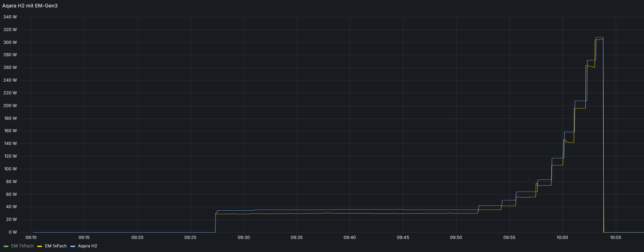Click the 340 W y-axis label
The width and height of the screenshot is (644, 252).
tap(10, 17)
